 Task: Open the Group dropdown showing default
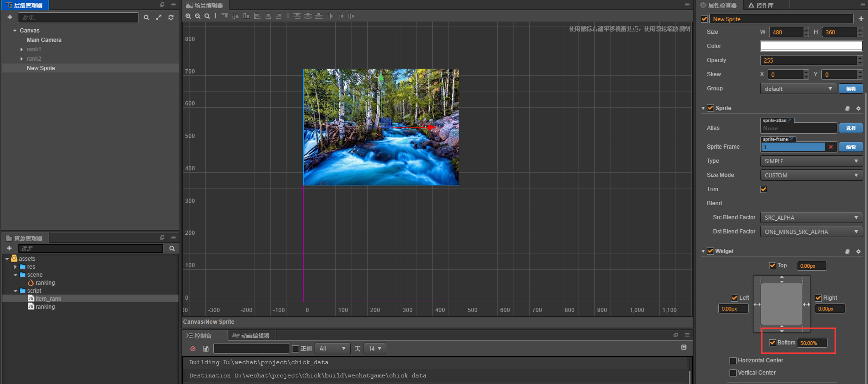(x=798, y=88)
